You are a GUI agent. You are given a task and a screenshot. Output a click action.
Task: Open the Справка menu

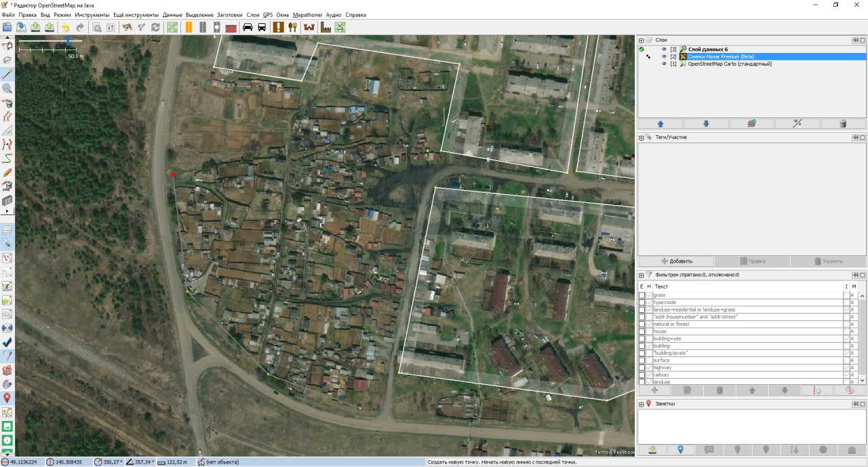[x=355, y=15]
